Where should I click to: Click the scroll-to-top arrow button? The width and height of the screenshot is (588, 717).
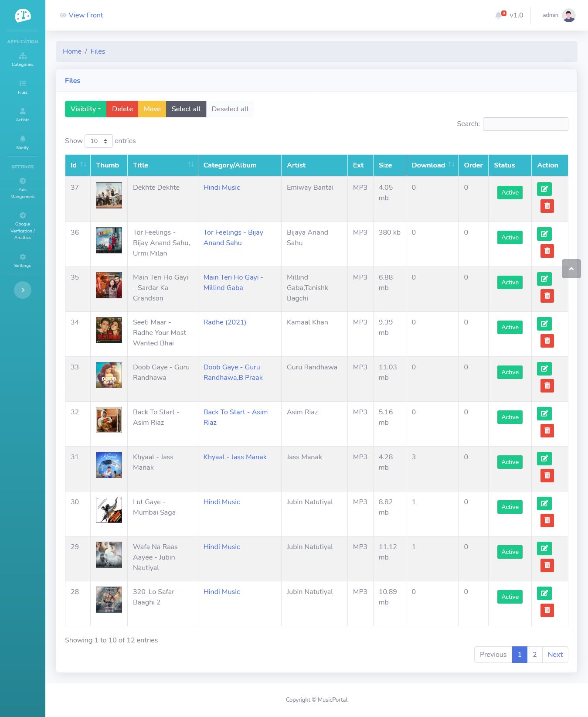(571, 269)
